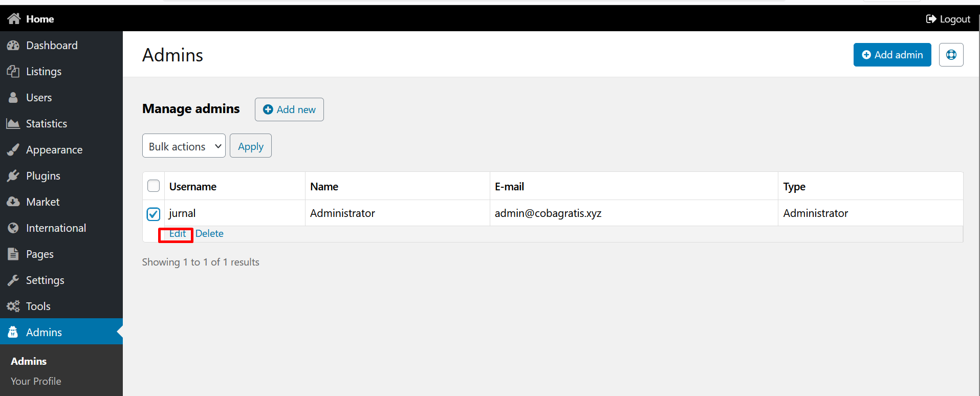Click the Add new button
980x396 pixels.
[x=289, y=109]
